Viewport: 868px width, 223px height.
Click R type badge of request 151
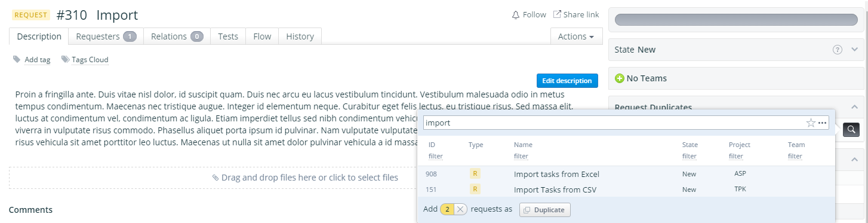click(x=475, y=190)
